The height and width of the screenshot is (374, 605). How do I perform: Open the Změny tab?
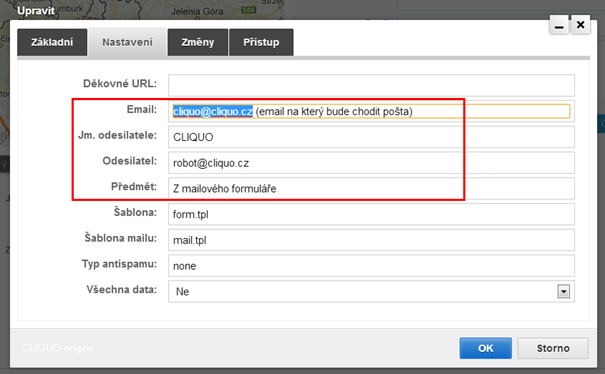pyautogui.click(x=198, y=42)
